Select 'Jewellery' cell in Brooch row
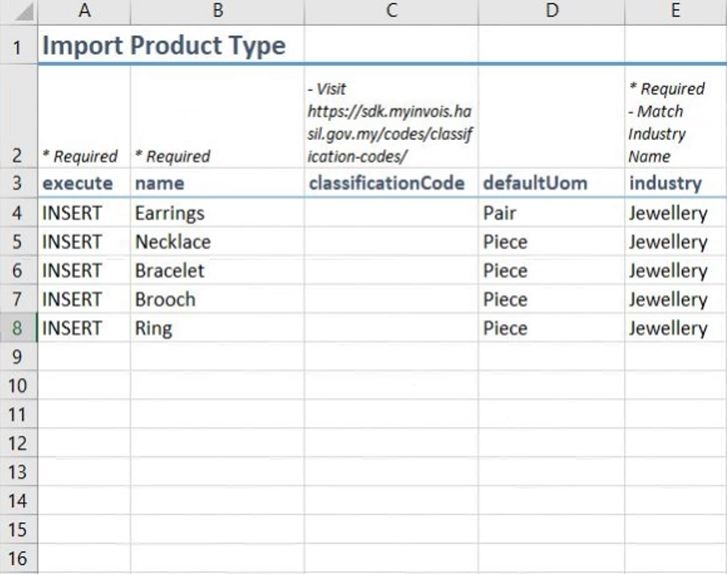727x574 pixels. 676,299
